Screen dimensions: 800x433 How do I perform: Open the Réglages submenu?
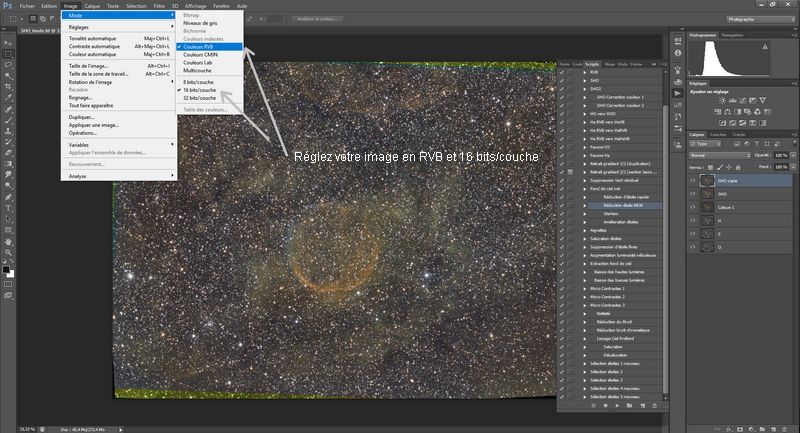pyautogui.click(x=119, y=27)
